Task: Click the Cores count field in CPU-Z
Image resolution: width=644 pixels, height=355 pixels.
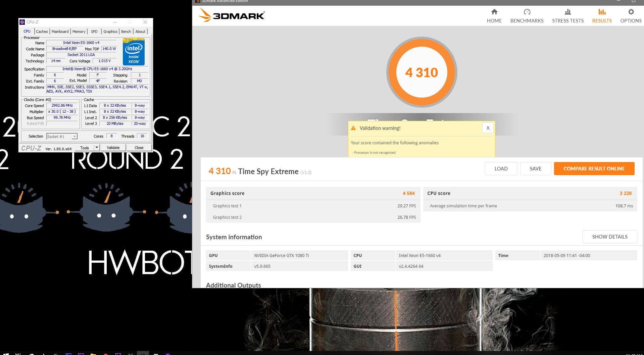Action: coord(111,136)
